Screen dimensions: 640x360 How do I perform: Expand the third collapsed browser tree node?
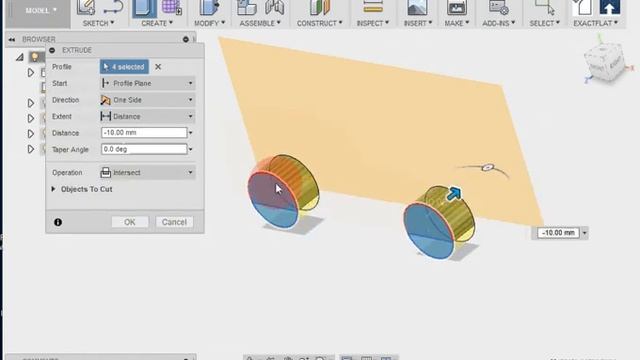coord(31,118)
